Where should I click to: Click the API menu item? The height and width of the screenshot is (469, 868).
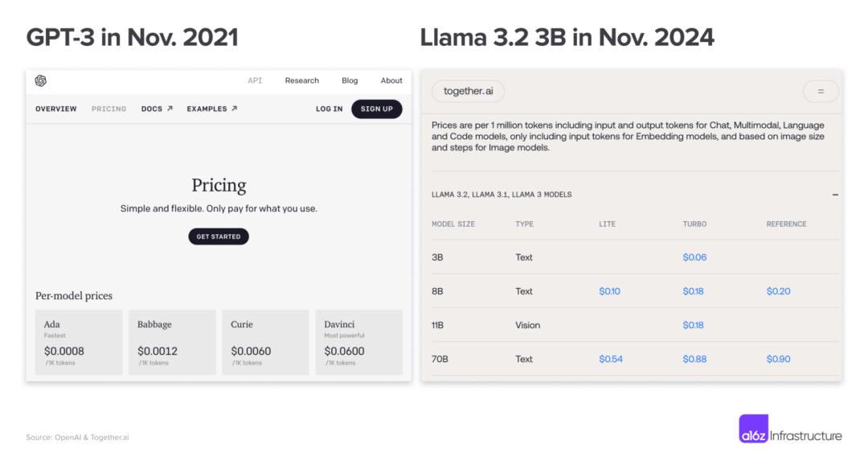click(255, 80)
